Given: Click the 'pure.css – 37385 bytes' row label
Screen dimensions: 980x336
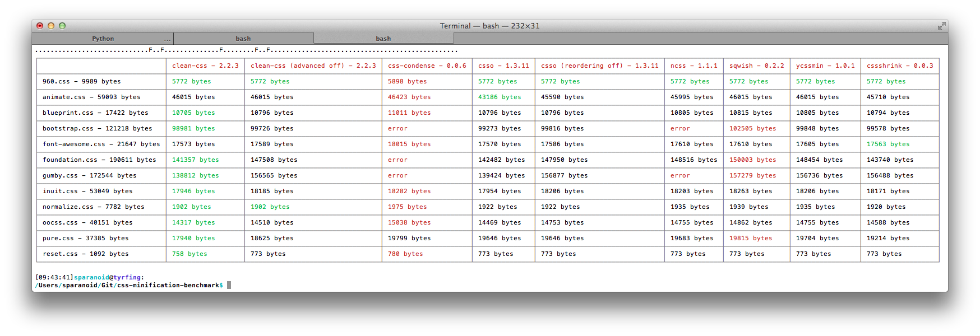Looking at the screenshot, I should (x=85, y=238).
